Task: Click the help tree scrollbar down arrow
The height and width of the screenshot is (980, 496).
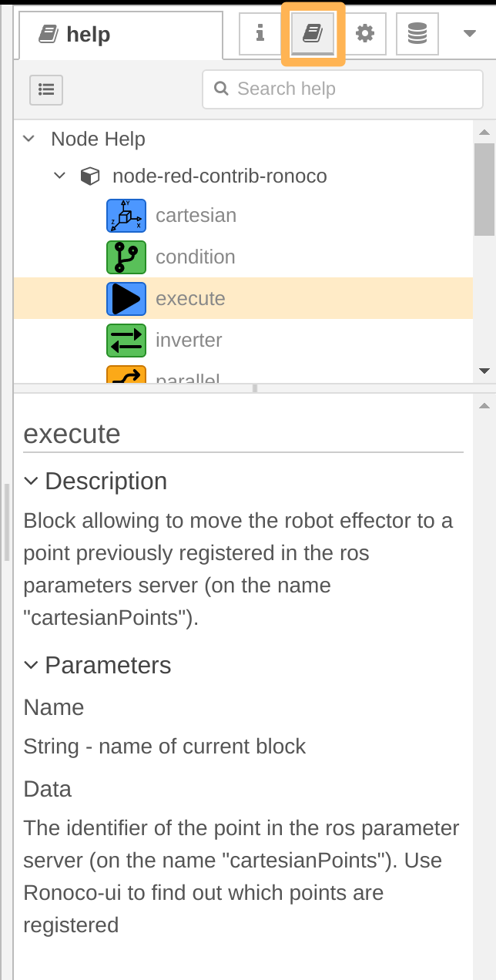Action: 484,371
